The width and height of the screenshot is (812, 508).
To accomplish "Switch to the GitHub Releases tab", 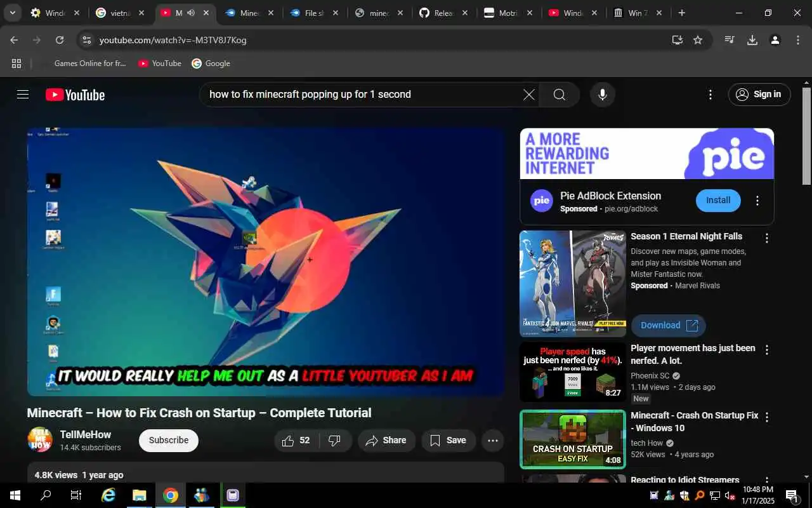I will (443, 13).
